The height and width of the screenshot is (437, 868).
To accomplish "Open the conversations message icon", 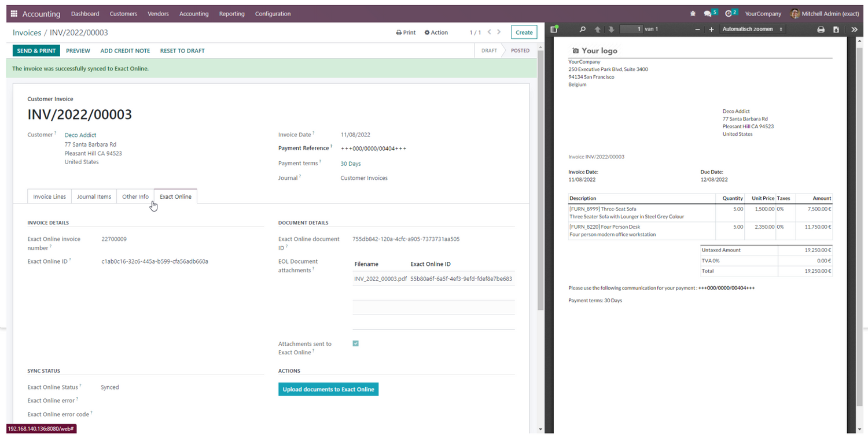I will click(x=708, y=14).
